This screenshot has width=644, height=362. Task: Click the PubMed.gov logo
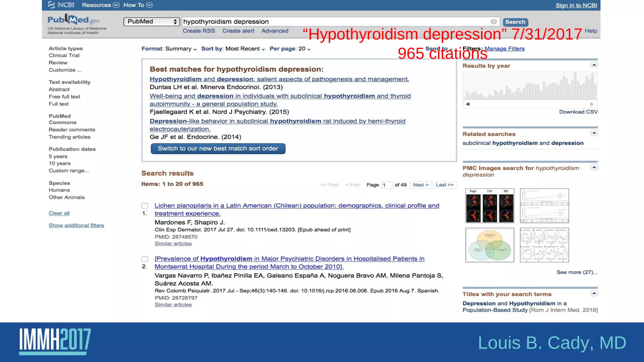[74, 19]
